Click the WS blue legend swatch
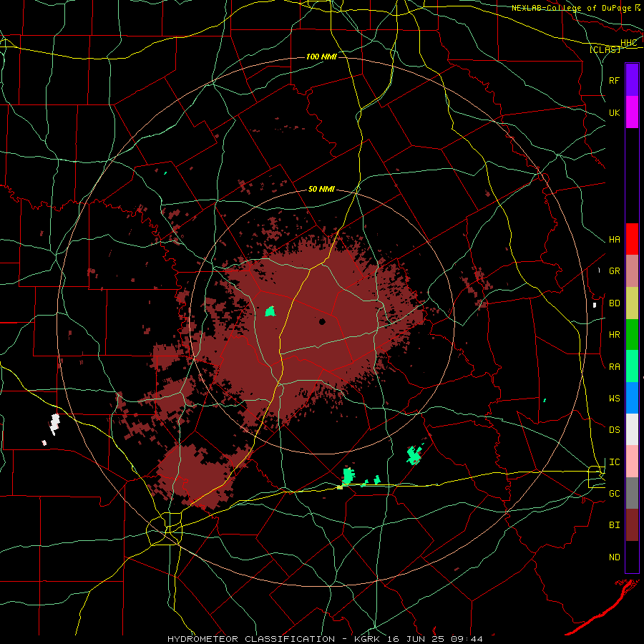This screenshot has height=644, width=644. click(632, 398)
